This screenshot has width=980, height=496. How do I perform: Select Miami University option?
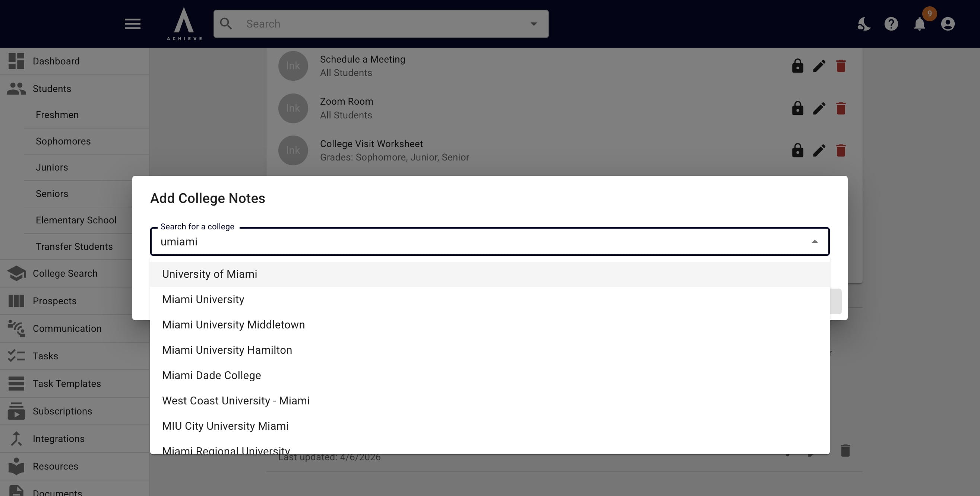(490, 299)
